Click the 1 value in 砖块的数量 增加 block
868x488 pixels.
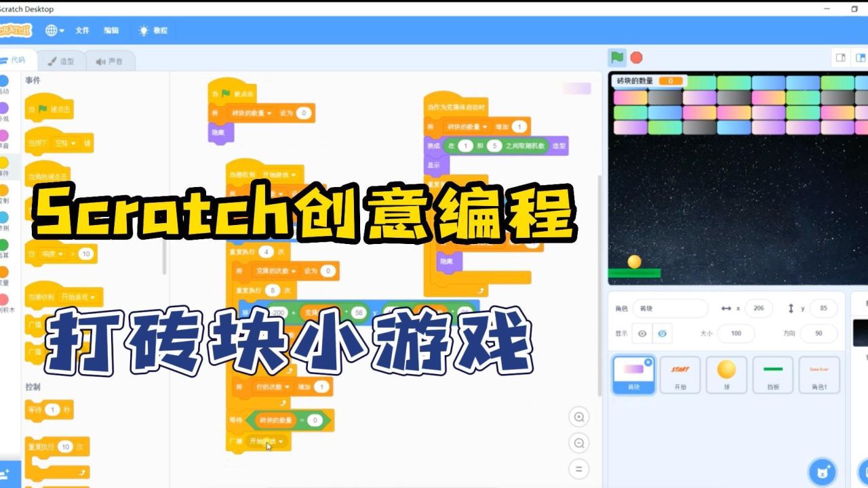pos(519,127)
